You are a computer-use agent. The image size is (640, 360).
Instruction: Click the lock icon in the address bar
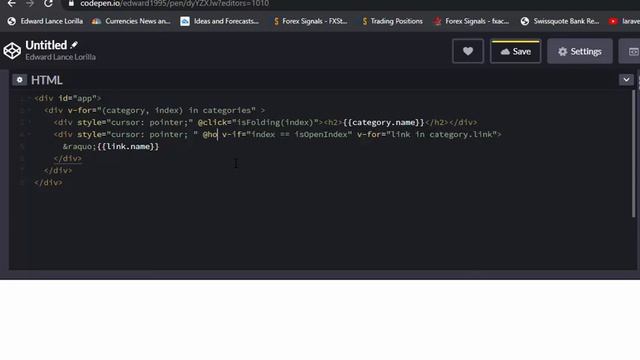pyautogui.click(x=71, y=4)
